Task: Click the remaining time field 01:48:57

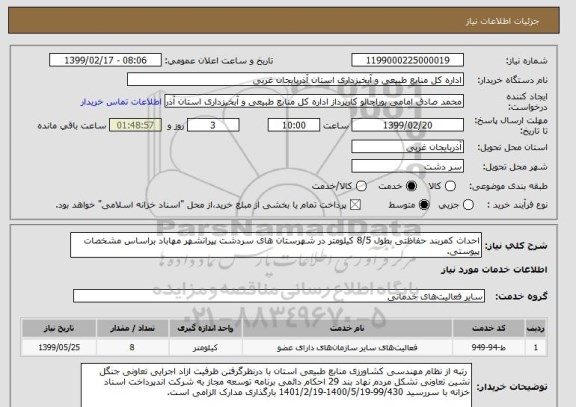Action: pyautogui.click(x=135, y=125)
